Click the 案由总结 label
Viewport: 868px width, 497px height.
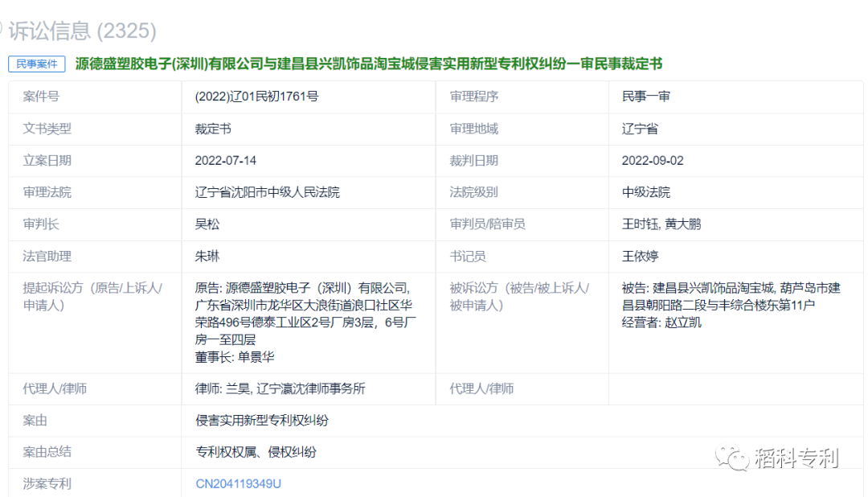[x=47, y=452]
